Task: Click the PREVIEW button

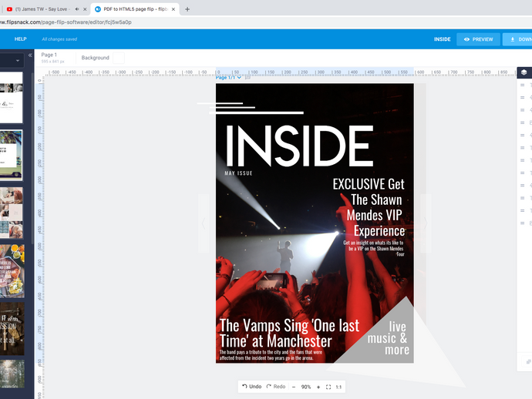Action: pos(478,39)
